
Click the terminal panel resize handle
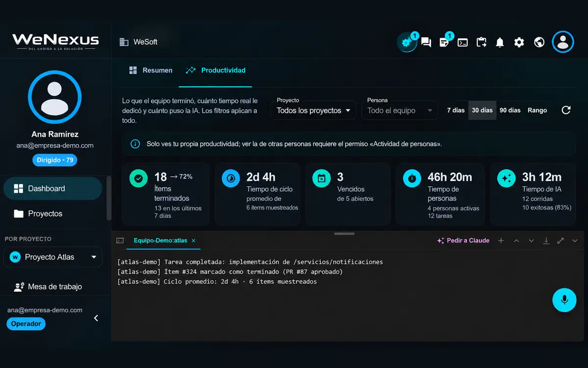(x=344, y=234)
